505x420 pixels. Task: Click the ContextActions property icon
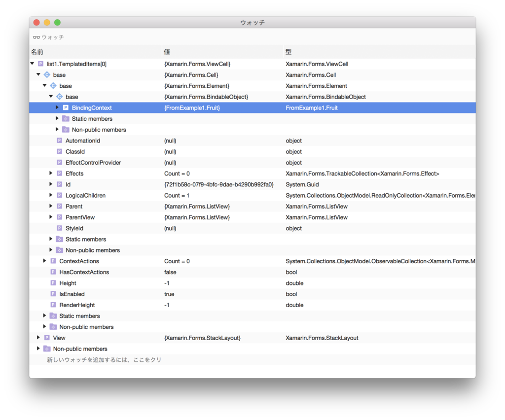53,261
